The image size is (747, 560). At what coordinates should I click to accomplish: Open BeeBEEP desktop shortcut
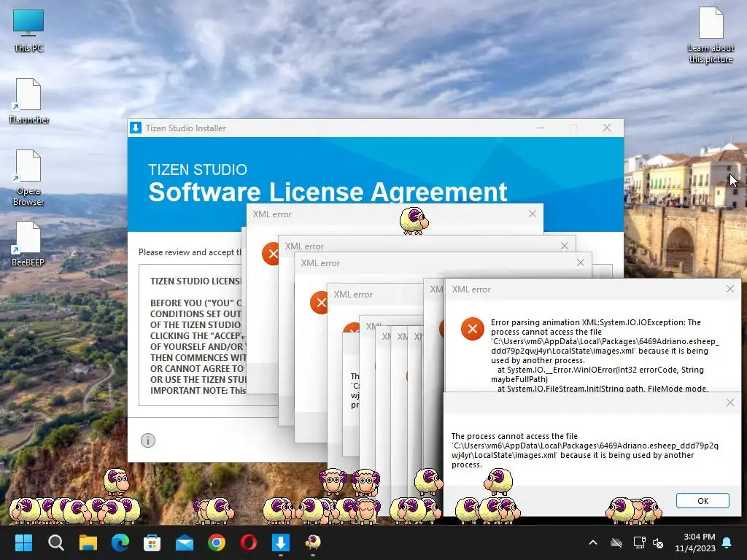pyautogui.click(x=28, y=244)
